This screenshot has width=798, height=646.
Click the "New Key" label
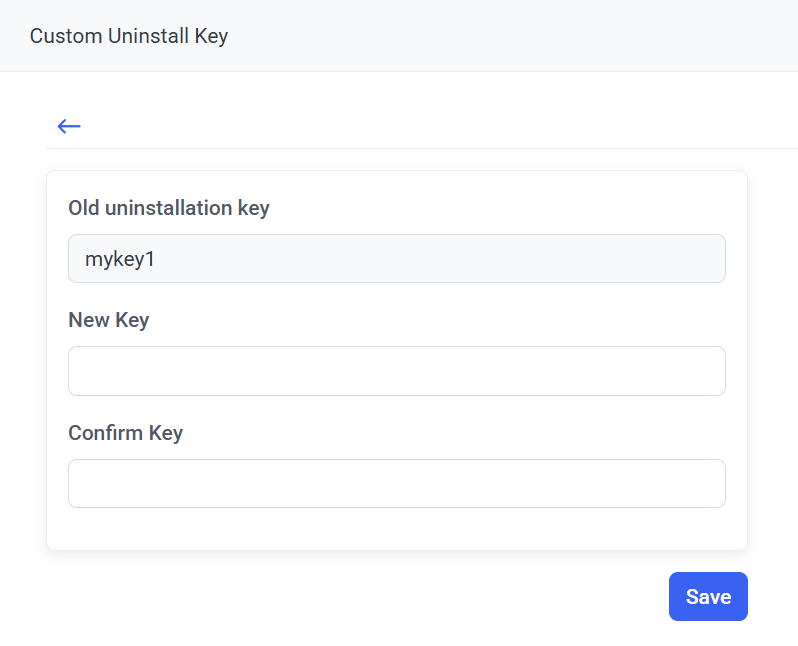pos(108,320)
